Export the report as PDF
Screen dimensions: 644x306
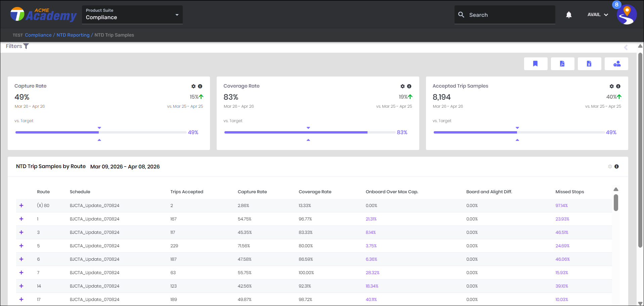point(562,64)
